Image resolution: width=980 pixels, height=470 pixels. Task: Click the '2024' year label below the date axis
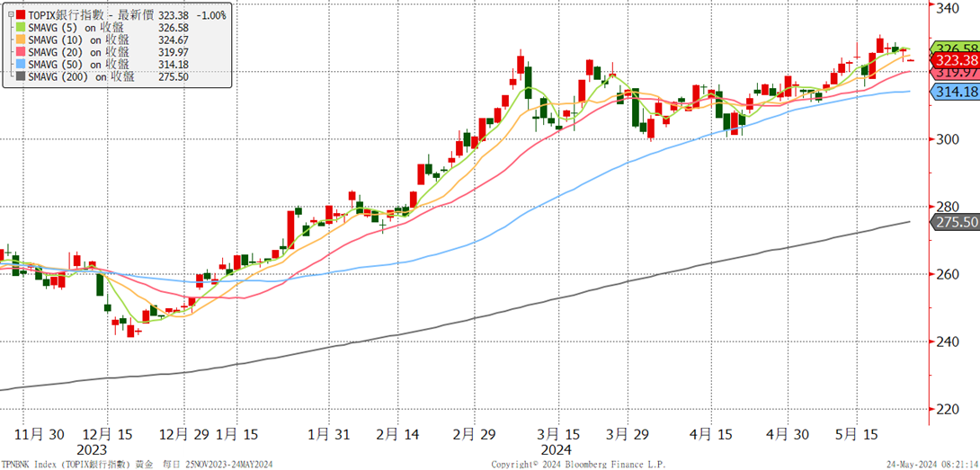[x=557, y=450]
